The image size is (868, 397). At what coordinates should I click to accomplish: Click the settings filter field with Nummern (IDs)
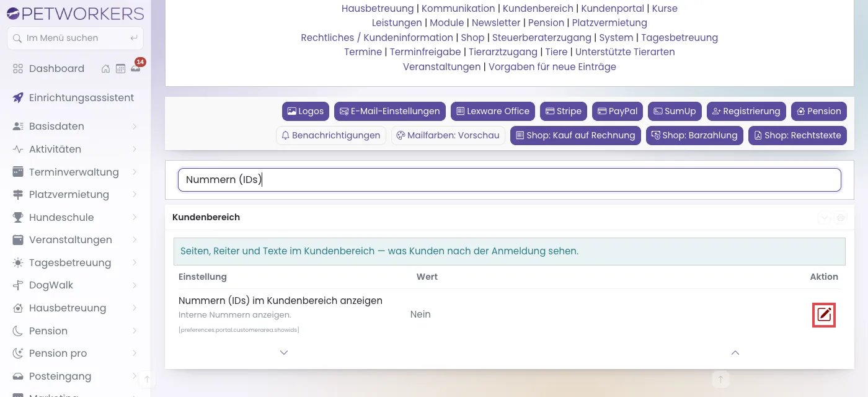(x=509, y=180)
